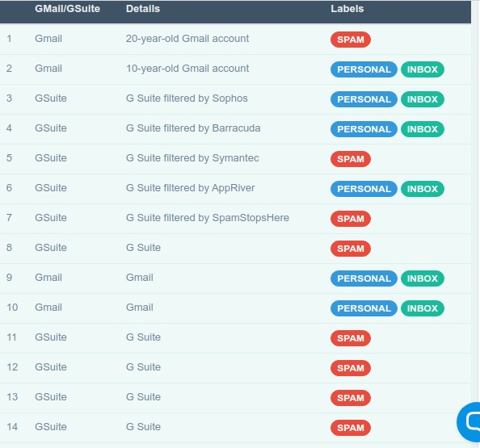Screen dimensions: 480x448
Task: Click the INBOX label for AppRiver row
Action: coord(422,189)
